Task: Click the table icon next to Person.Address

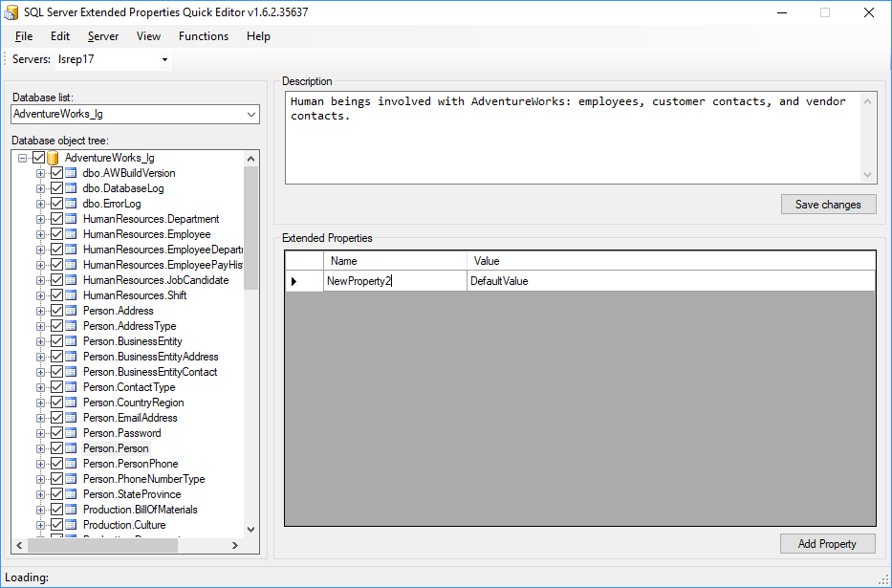Action: [71, 311]
